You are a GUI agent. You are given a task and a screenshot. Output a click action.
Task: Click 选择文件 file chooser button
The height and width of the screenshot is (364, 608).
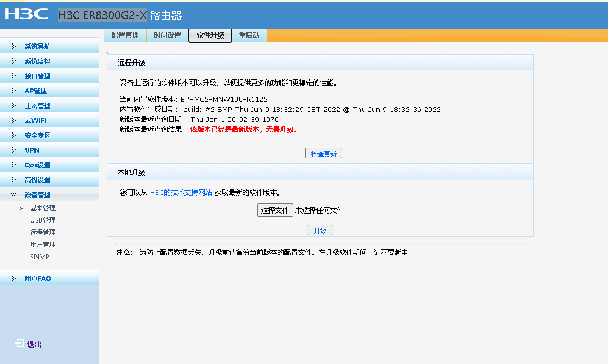tap(275, 210)
